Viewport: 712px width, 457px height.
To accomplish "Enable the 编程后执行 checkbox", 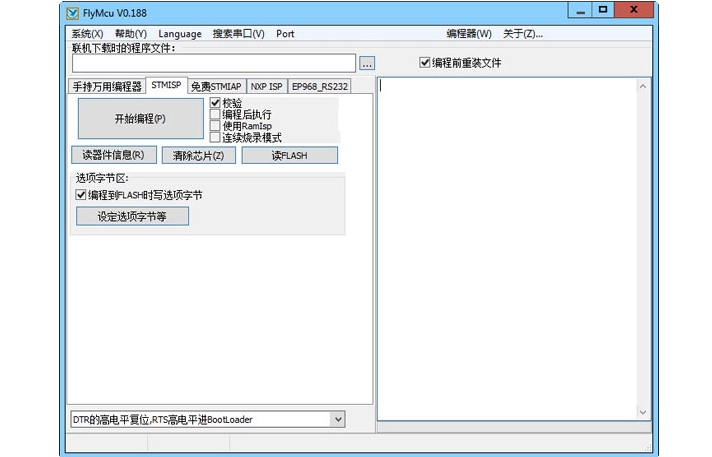I will tap(241, 114).
